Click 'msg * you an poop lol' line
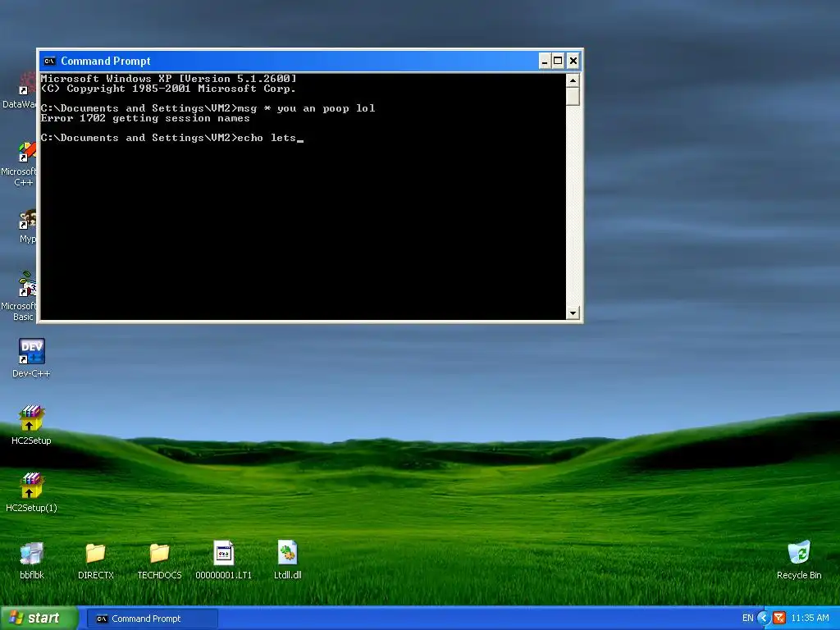Image resolution: width=840 pixels, height=630 pixels. pyautogui.click(x=208, y=108)
